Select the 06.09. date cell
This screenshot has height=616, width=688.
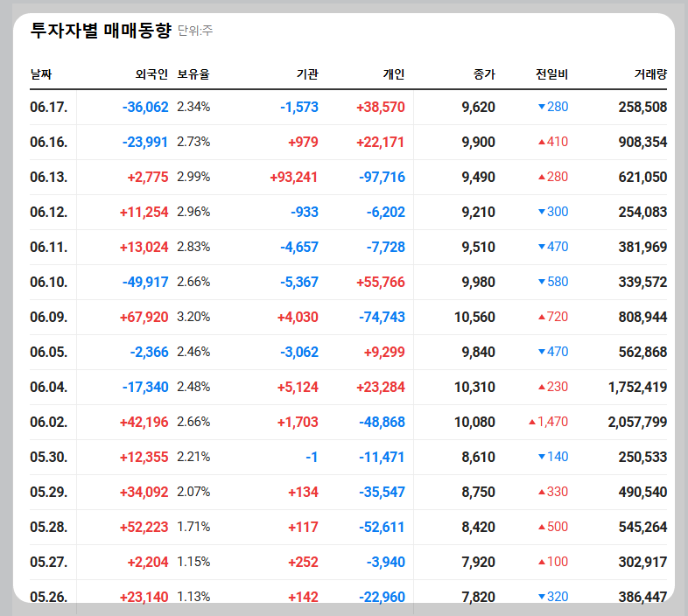tap(49, 318)
